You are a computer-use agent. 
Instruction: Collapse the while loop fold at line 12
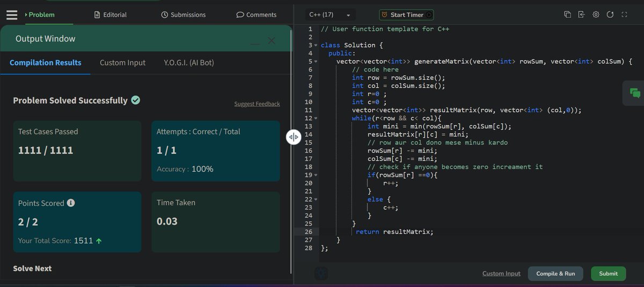(x=317, y=118)
